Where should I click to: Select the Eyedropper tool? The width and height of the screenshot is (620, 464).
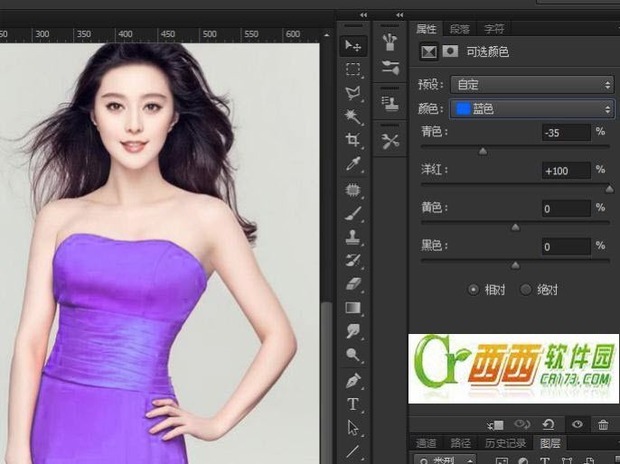click(353, 164)
